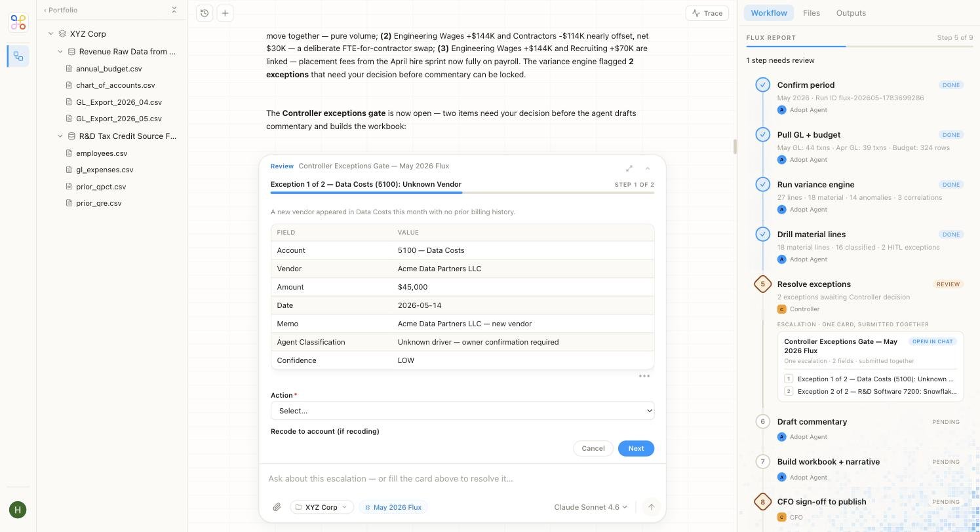Click LOW confidence value
The height and width of the screenshot is (532, 980).
tap(406, 360)
